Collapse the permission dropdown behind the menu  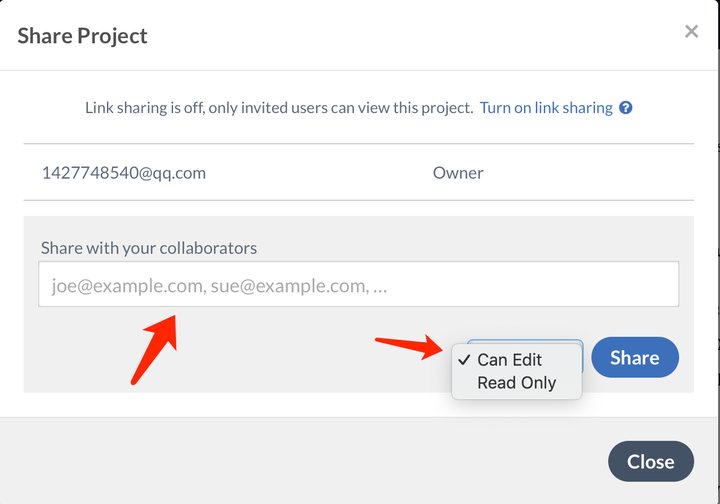(525, 343)
